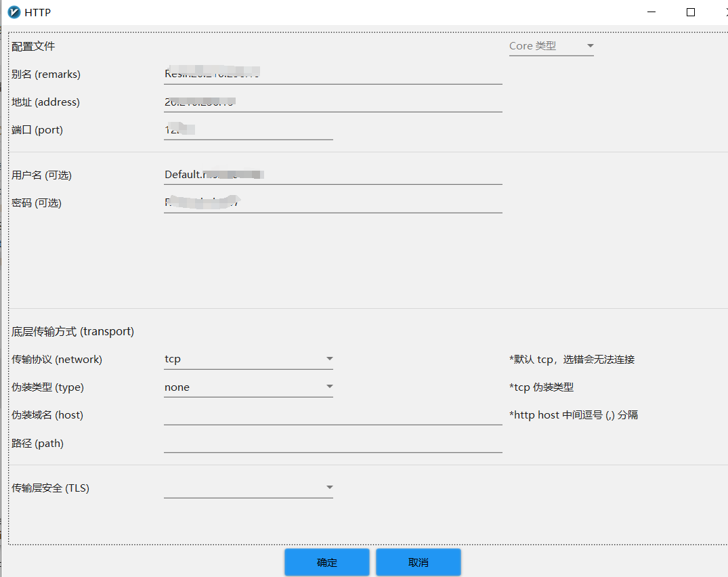This screenshot has height=577, width=728.
Task: Click the 密码 (可选) input field
Action: (x=333, y=203)
